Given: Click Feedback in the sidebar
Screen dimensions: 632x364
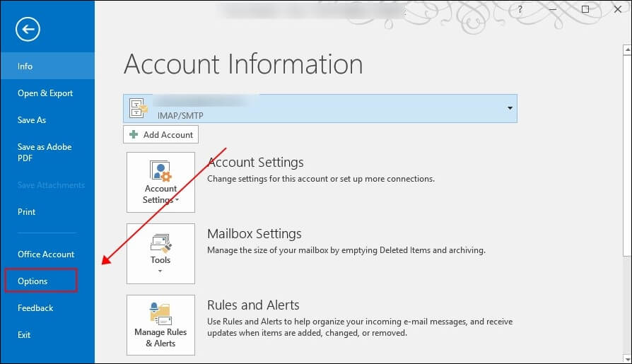Looking at the screenshot, I should (x=35, y=308).
